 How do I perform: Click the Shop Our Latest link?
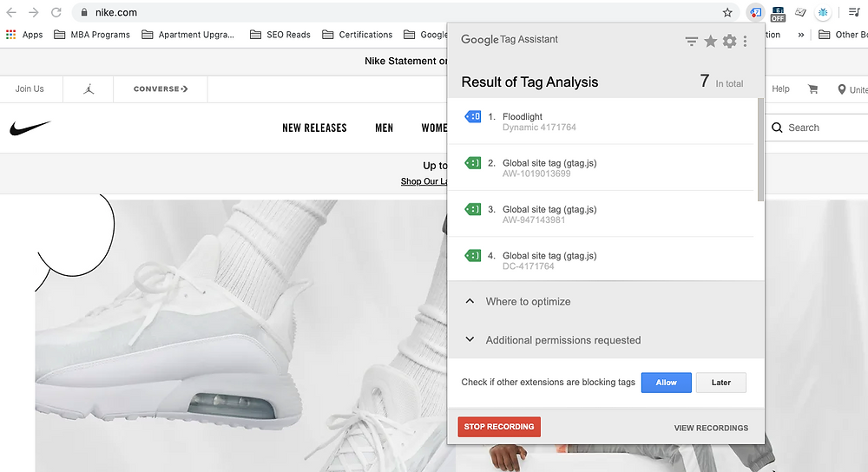424,181
